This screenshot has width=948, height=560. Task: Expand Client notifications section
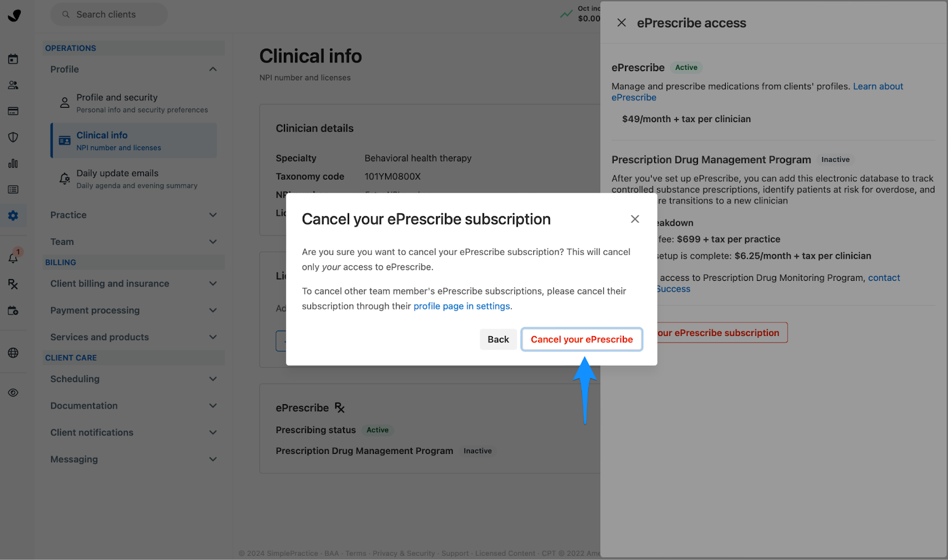[213, 432]
